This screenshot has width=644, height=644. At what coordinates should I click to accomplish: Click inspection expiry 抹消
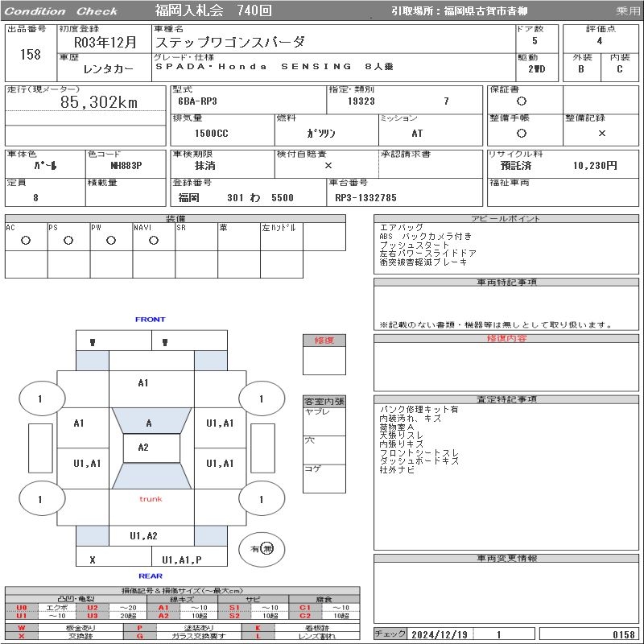[205, 166]
